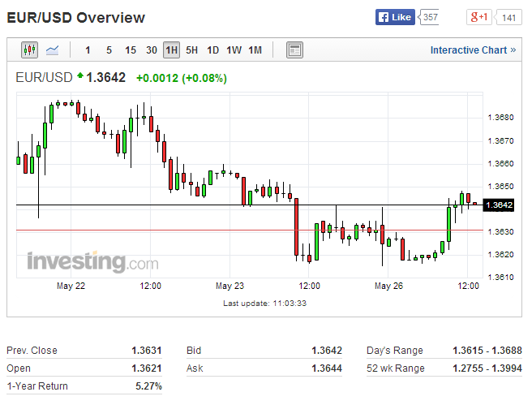Select the 1 minute timeframe
The image size is (532, 405).
point(88,50)
